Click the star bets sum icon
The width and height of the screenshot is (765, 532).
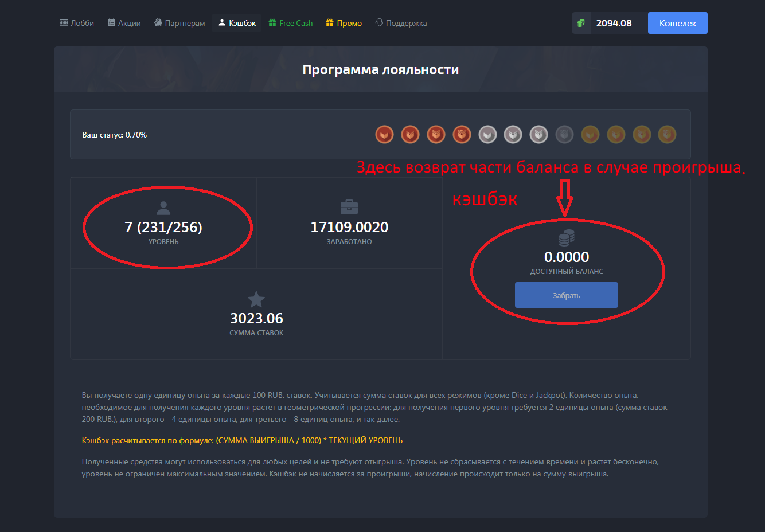pos(256,299)
